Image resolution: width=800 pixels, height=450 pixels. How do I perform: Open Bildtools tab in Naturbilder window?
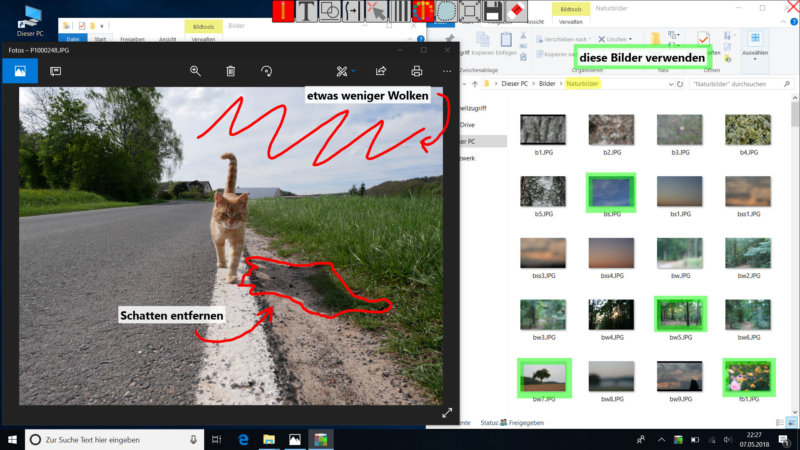point(571,9)
